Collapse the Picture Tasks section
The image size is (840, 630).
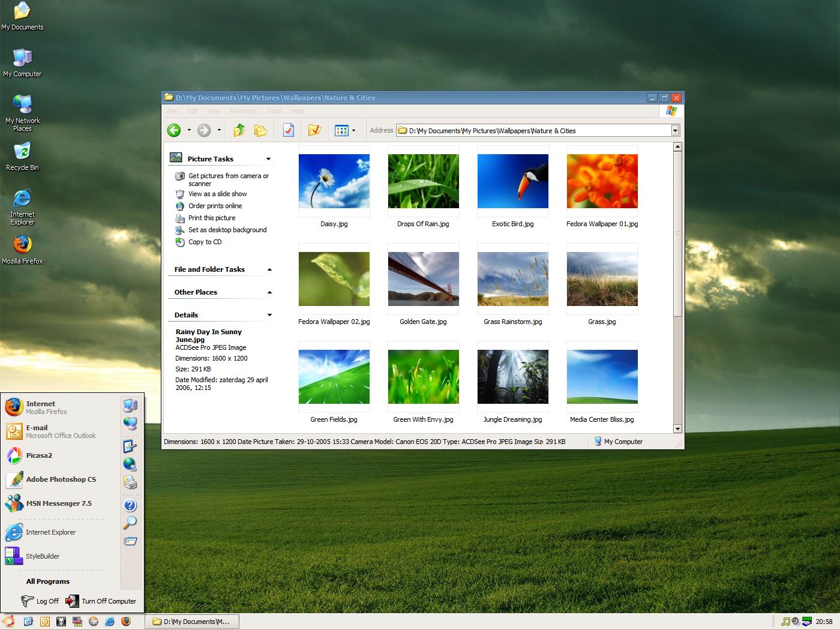[x=268, y=159]
